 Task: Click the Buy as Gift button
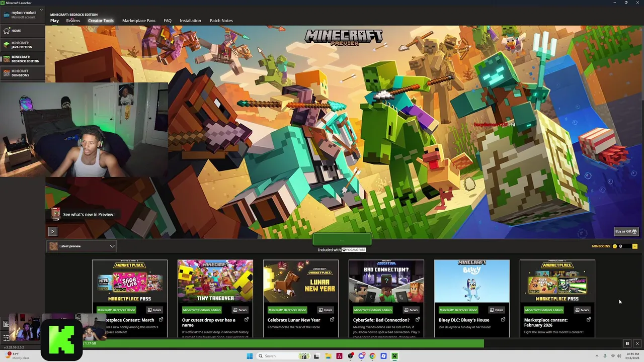pyautogui.click(x=626, y=231)
